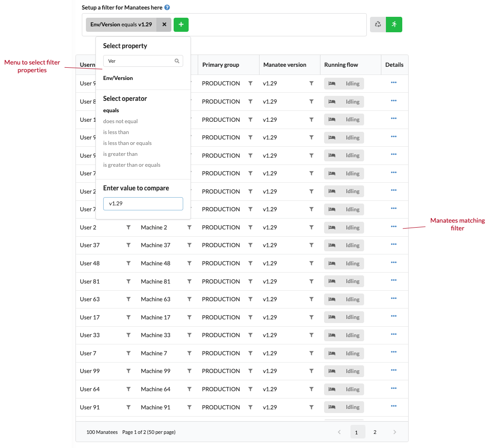This screenshot has height=448, width=490.
Task: Select the Env/Version property
Action: (118, 78)
